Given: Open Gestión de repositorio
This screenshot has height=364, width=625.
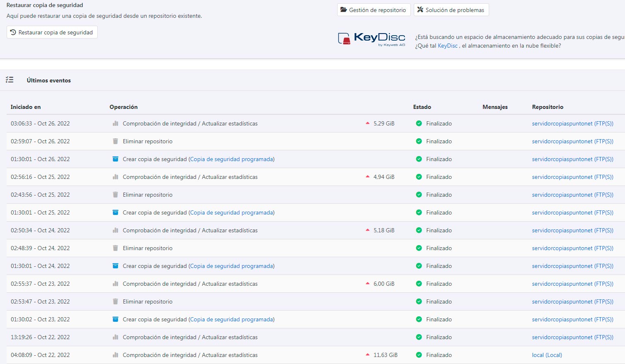Looking at the screenshot, I should pyautogui.click(x=374, y=10).
